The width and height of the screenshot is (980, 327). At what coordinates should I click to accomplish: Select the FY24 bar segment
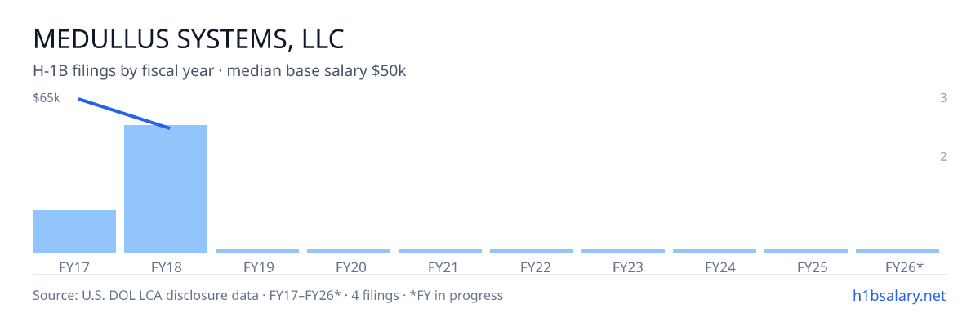pos(715,251)
